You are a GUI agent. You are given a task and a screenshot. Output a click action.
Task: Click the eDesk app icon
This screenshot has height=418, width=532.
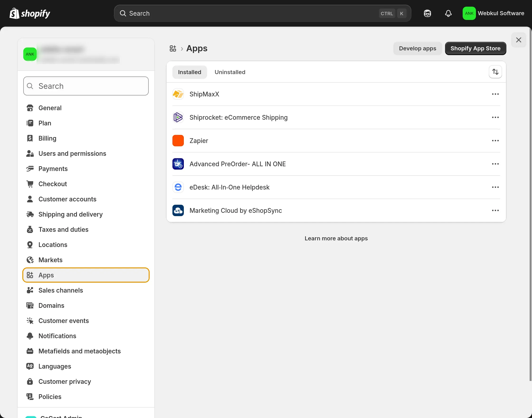(x=178, y=187)
